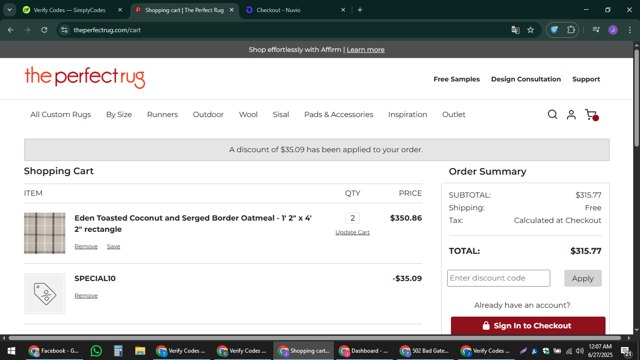640x360 pixels.
Task: Click Support link
Action: [x=586, y=79]
